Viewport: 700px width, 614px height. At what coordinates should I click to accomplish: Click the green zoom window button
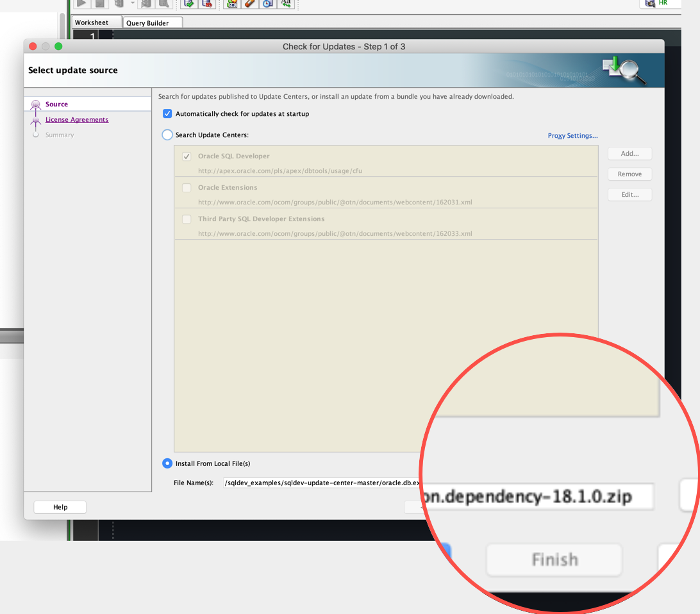click(58, 46)
